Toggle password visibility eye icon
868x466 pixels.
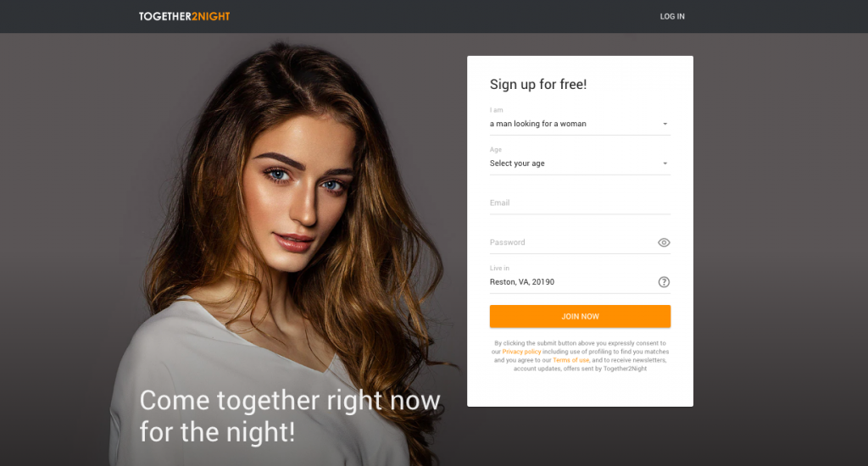tap(664, 242)
